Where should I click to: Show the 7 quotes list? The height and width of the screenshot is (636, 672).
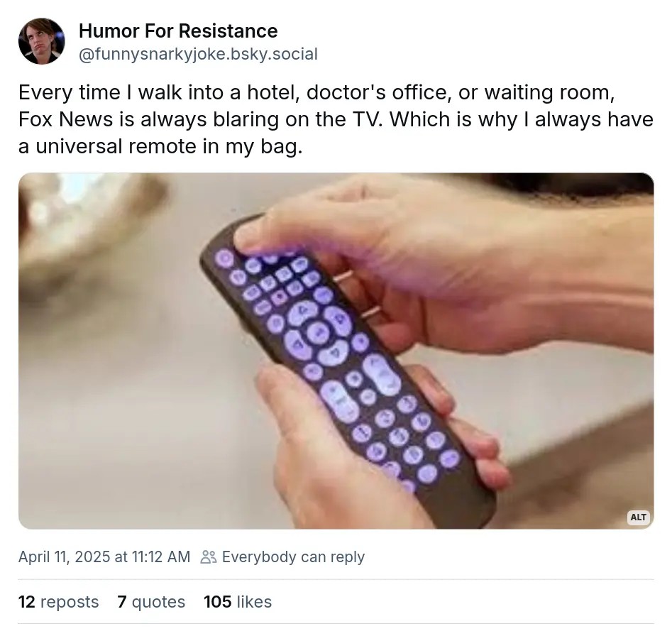tap(151, 602)
